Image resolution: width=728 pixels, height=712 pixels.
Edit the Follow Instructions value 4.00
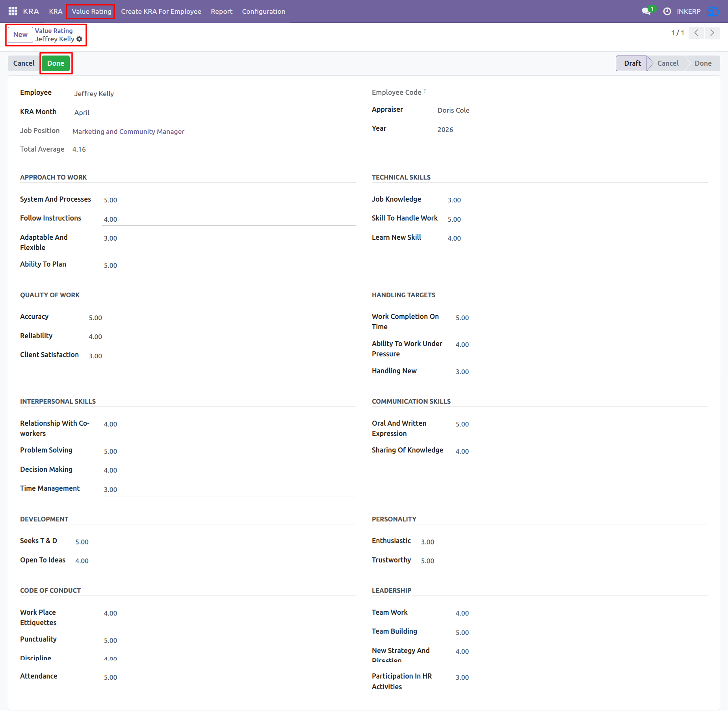(x=229, y=219)
